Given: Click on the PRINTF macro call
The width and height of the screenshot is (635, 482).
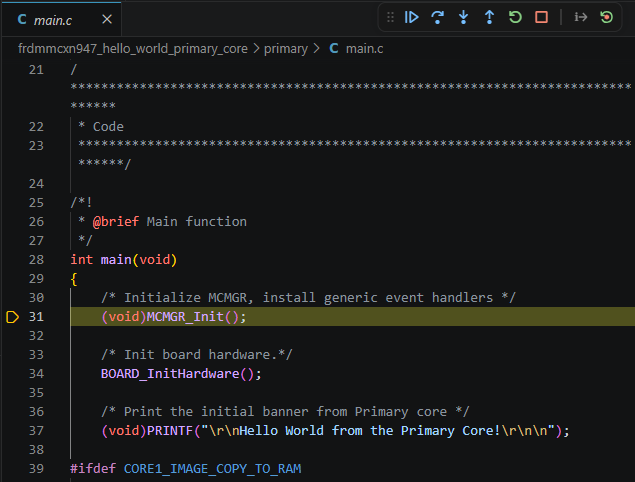Looking at the screenshot, I should [x=170, y=431].
